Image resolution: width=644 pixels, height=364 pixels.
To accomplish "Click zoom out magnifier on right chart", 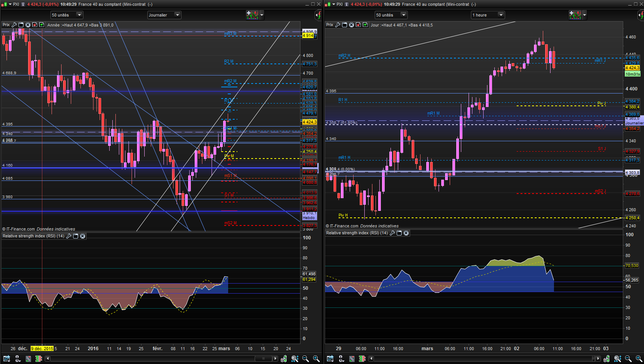I will [628, 359].
